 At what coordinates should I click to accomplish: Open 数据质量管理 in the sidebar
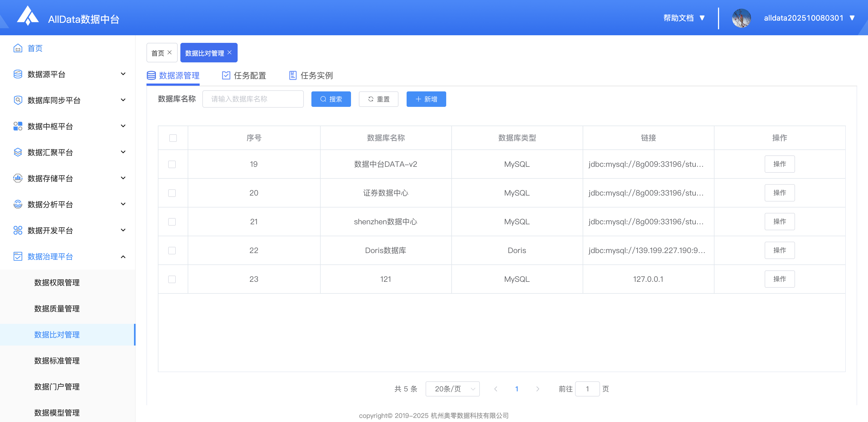coord(57,309)
